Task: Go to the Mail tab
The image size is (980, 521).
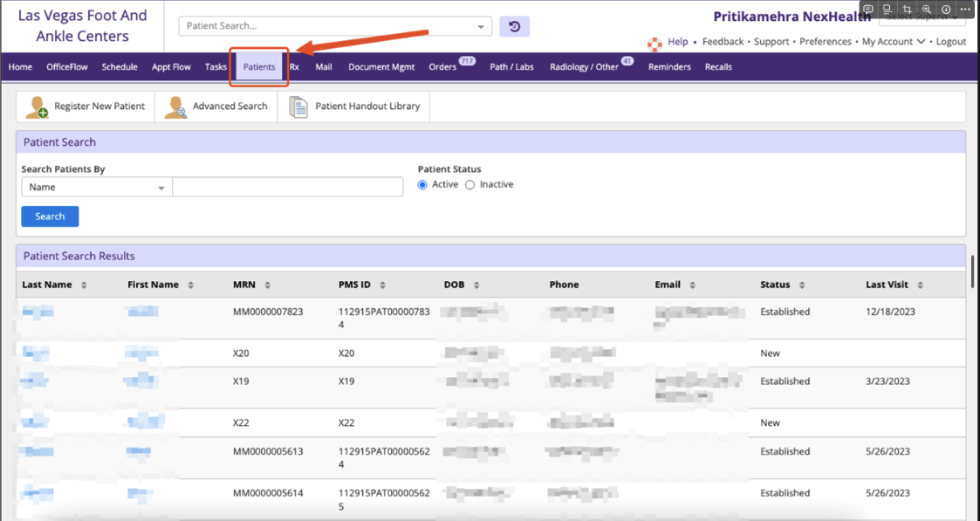Action: pos(324,67)
